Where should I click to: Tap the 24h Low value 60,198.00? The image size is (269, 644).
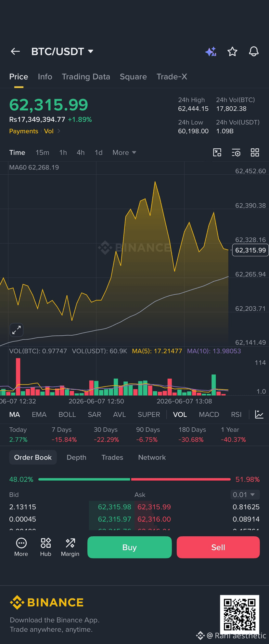[193, 131]
